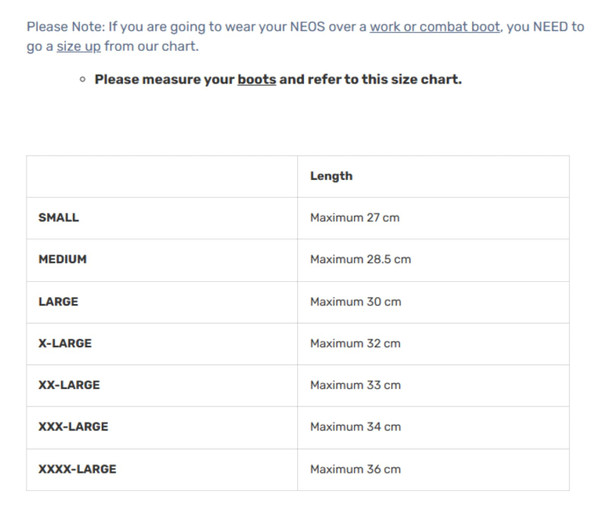Select the XXX-LARGE size label
The height and width of the screenshot is (513, 608).
tap(73, 427)
